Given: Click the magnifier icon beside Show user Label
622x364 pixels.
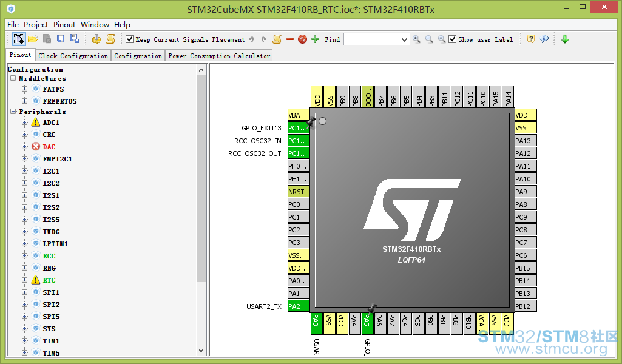Looking at the screenshot, I should pos(442,39).
